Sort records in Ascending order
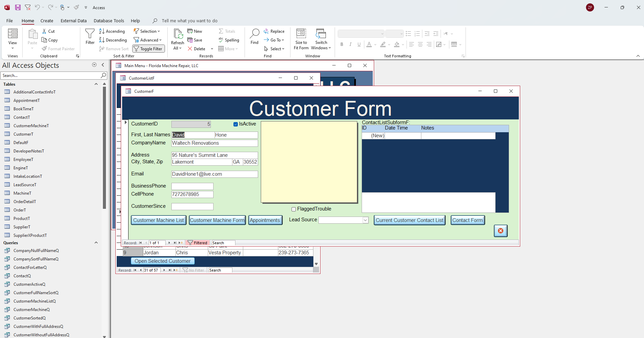644x338 pixels. 112,31
